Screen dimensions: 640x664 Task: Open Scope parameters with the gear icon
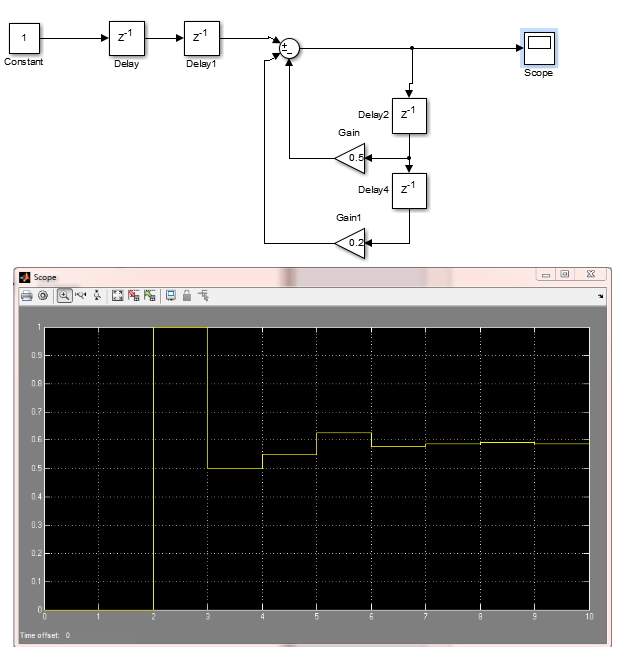(43, 296)
